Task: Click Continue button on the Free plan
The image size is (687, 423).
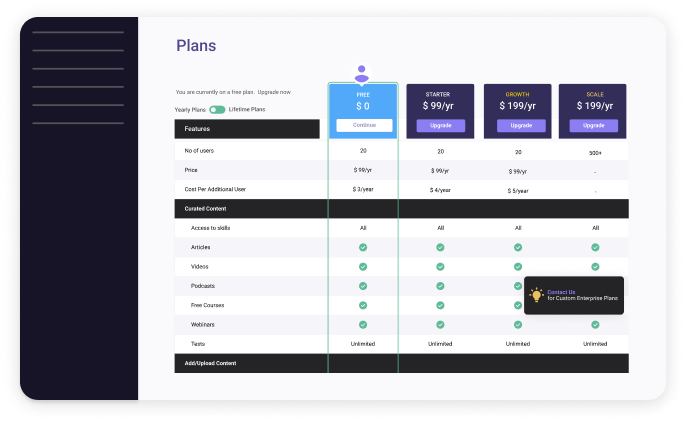Action: click(364, 125)
